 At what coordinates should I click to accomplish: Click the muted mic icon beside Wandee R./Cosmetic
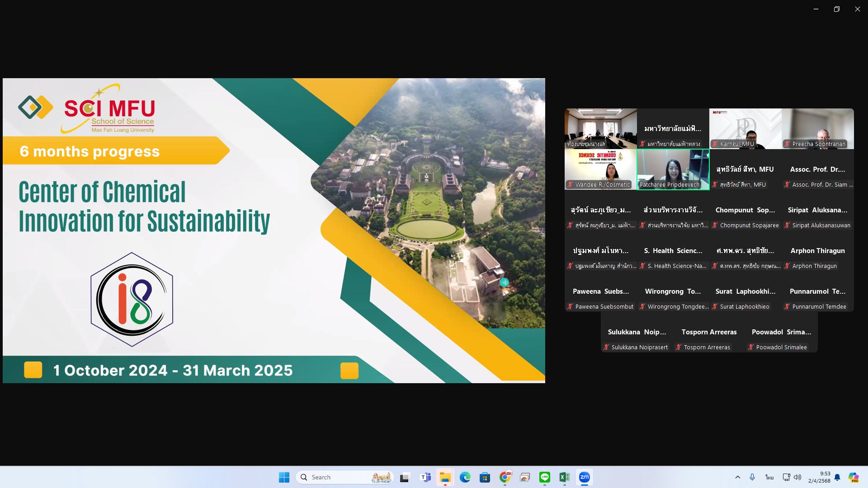[570, 185]
